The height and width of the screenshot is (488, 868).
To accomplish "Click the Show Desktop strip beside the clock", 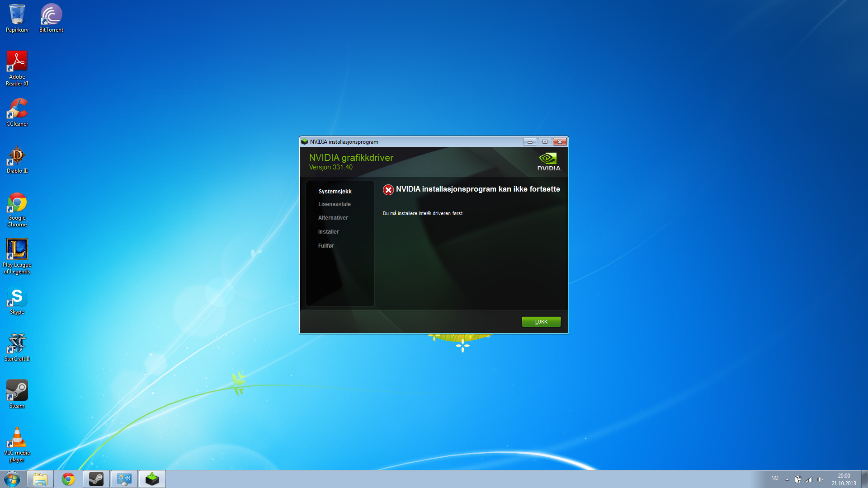I will (x=864, y=479).
